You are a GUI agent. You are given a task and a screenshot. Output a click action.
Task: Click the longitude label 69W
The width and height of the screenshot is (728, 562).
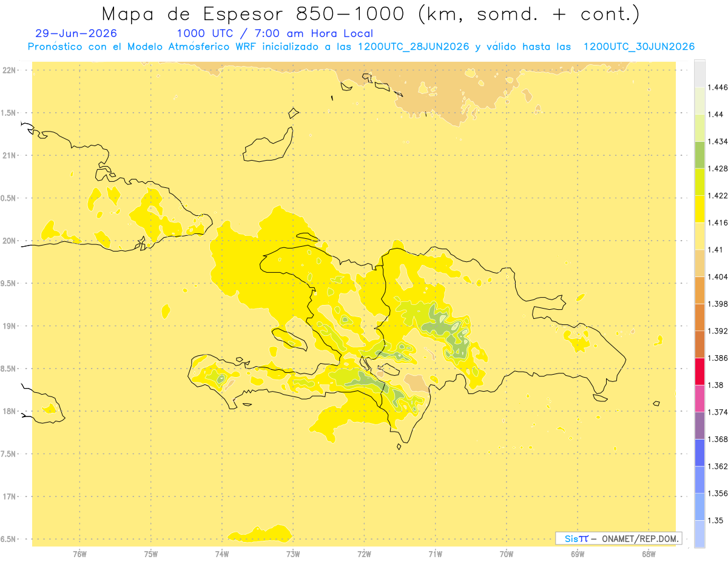(578, 555)
